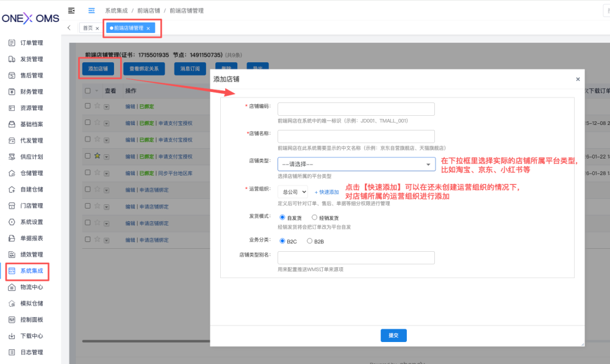
Task: Close the 首页 tab
Action: tap(97, 29)
